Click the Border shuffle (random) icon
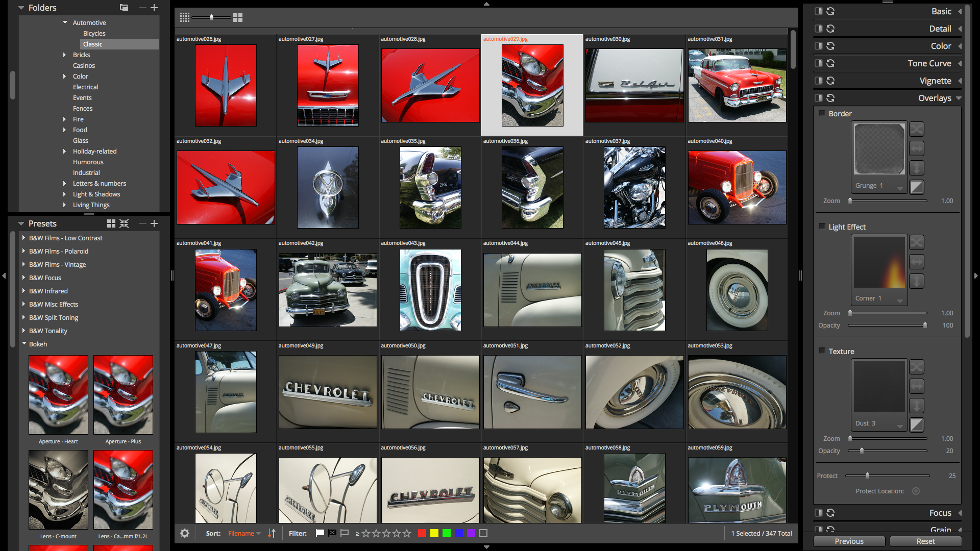The width and height of the screenshot is (980, 551). point(917,129)
